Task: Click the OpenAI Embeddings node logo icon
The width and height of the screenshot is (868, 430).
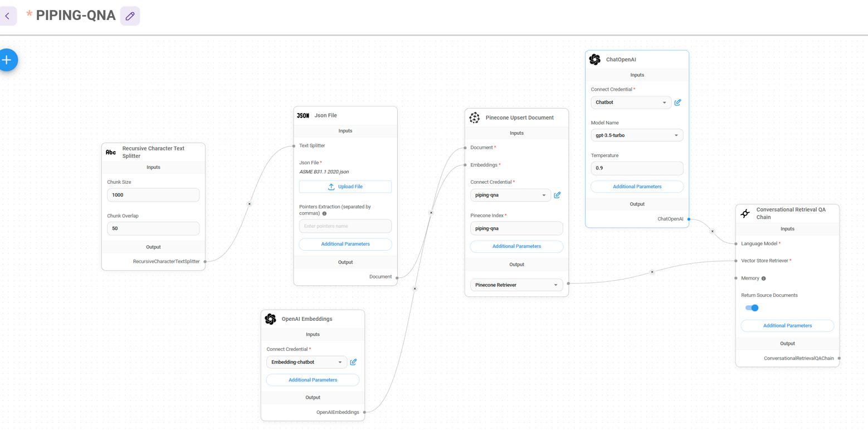Action: click(x=270, y=319)
